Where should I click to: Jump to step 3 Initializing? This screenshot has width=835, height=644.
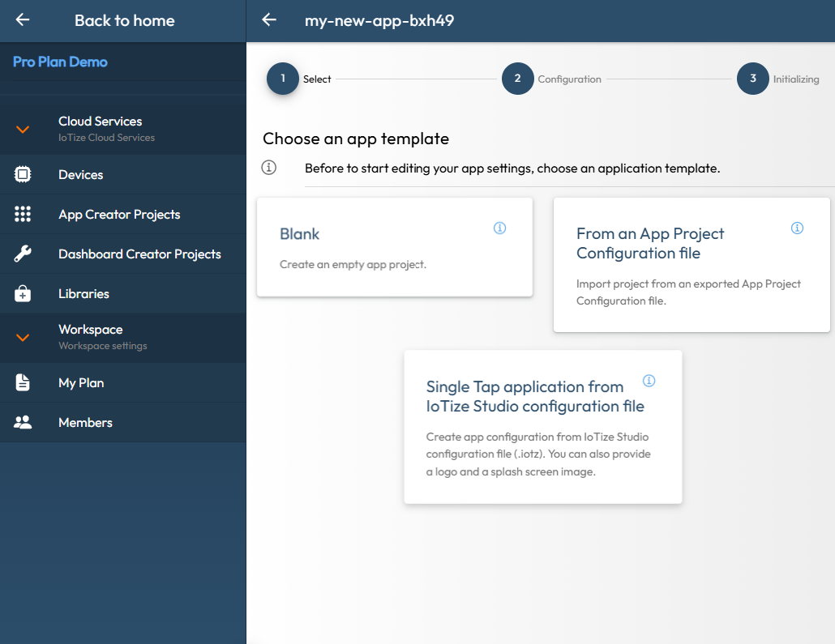point(752,79)
